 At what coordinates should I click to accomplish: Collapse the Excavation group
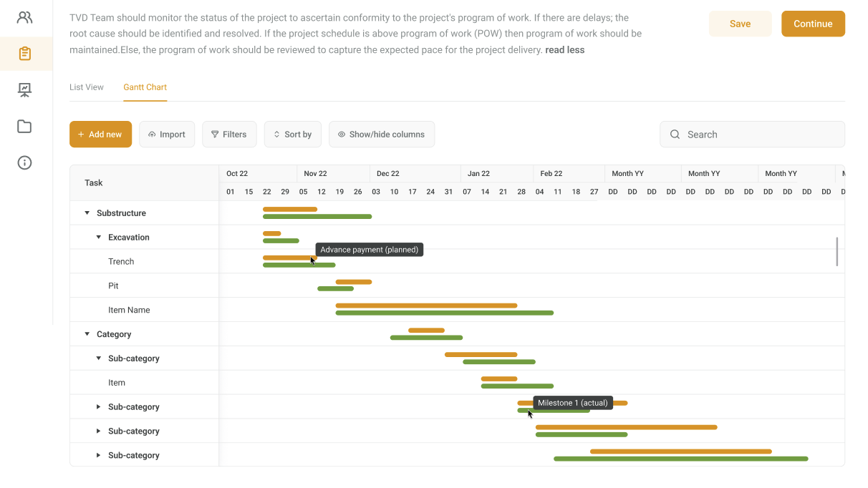click(99, 238)
